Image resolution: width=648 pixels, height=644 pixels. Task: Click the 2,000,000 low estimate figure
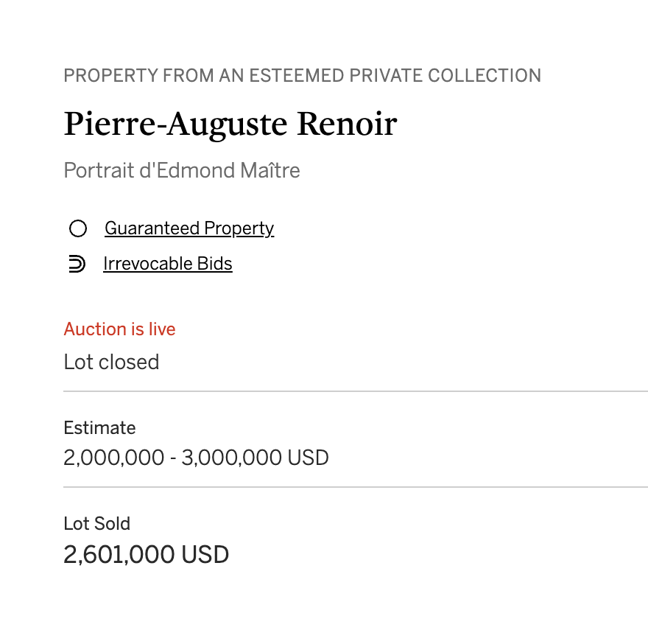coord(113,458)
